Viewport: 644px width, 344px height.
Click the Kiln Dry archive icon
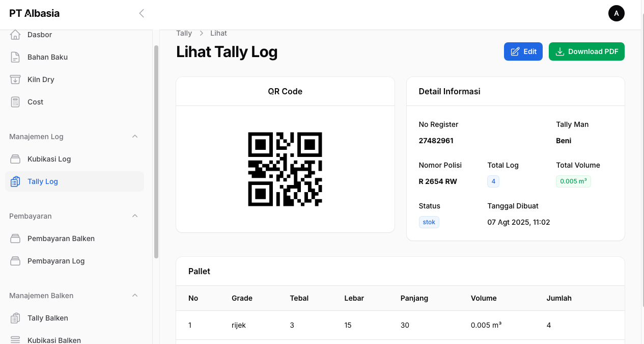pos(15,80)
